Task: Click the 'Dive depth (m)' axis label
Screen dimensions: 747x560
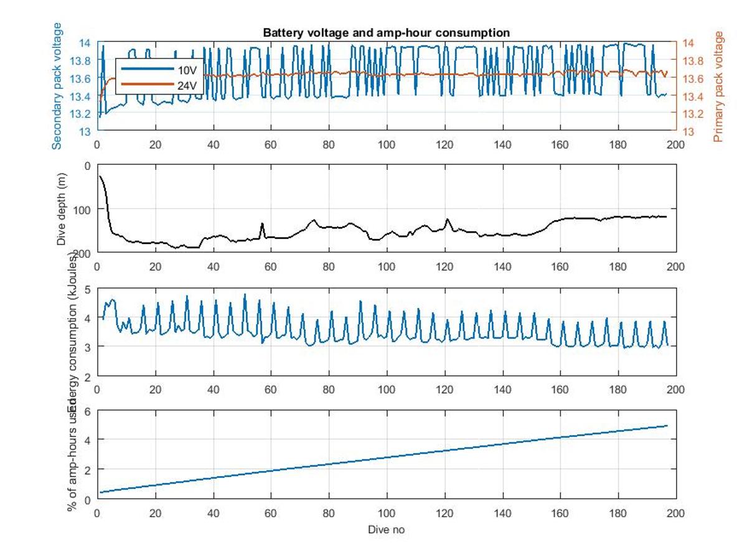Action: click(62, 208)
